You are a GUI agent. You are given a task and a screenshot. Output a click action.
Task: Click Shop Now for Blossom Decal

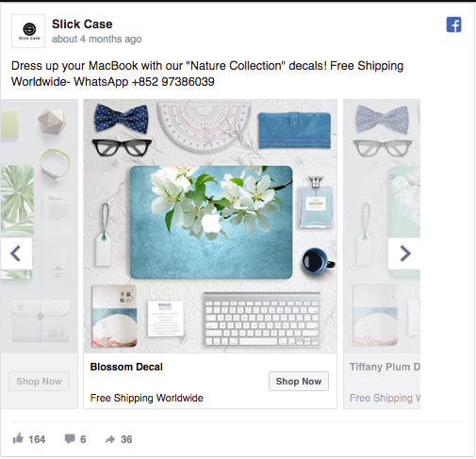(299, 381)
